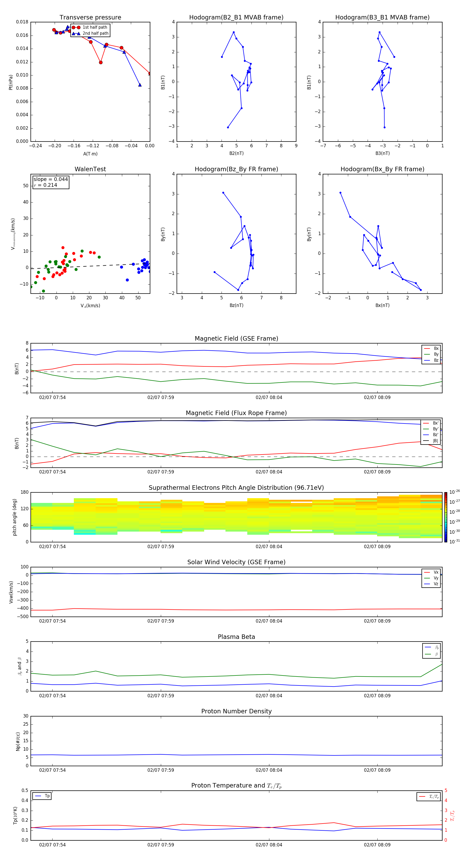
Task: Click the Suprathermal Electrons Pitch Angle title
Action: tap(236, 488)
